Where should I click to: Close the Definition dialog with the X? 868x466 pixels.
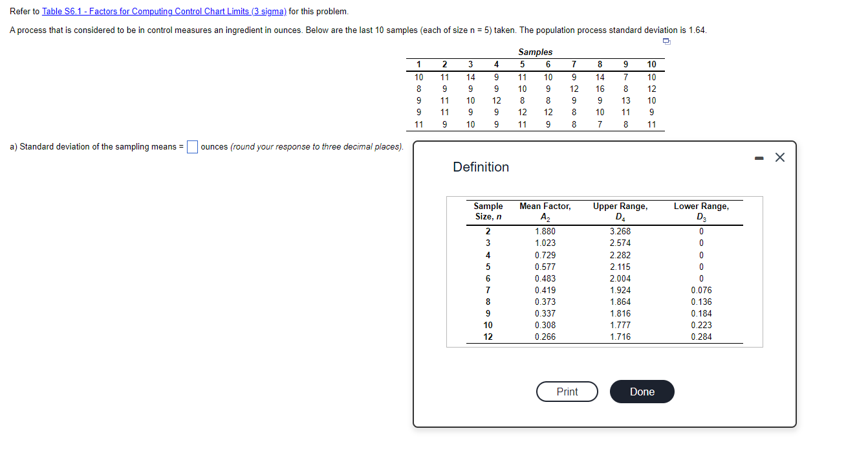click(779, 157)
